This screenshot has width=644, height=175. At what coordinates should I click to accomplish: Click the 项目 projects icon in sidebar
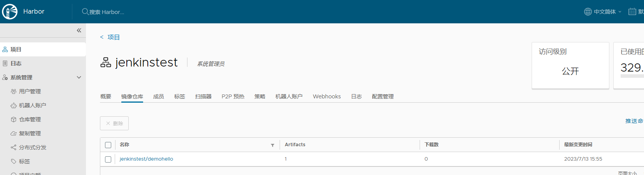(5, 49)
